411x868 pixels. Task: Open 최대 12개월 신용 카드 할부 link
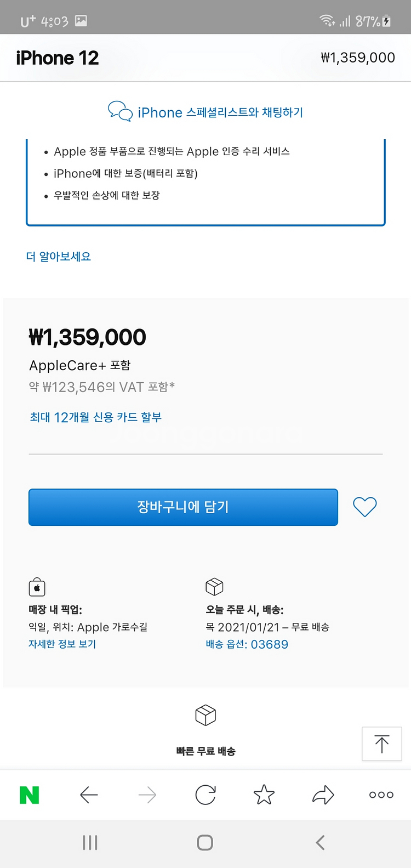[96, 417]
